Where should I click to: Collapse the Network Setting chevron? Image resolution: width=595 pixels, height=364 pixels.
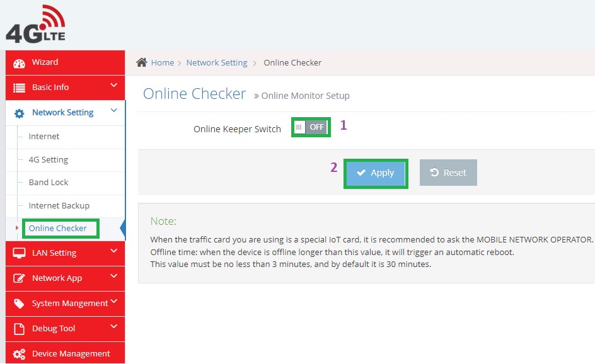[x=113, y=111]
